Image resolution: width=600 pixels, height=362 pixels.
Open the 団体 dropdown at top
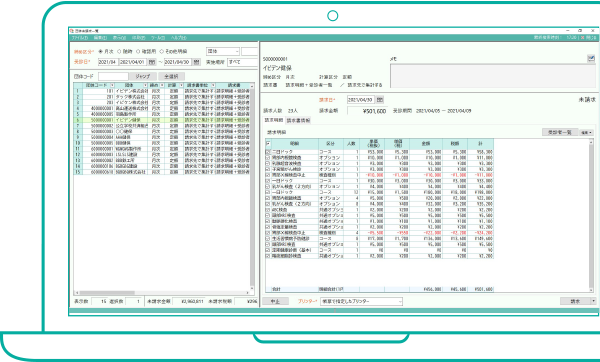click(x=223, y=51)
